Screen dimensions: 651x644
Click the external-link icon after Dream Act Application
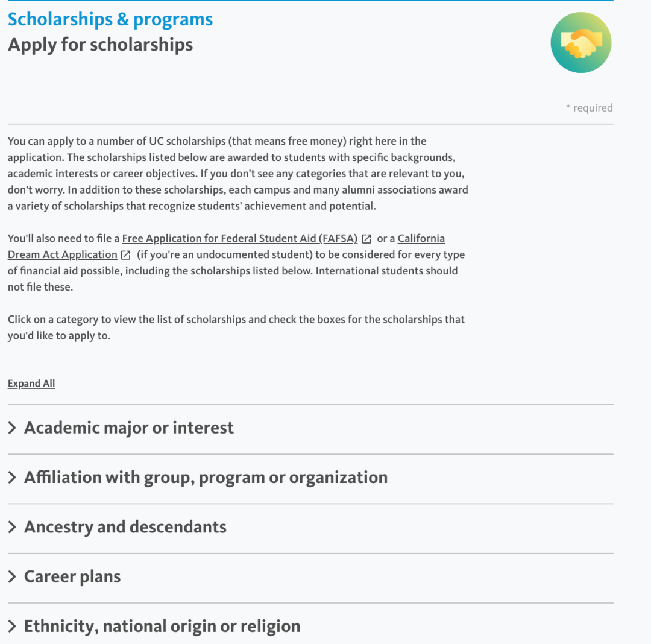click(126, 255)
